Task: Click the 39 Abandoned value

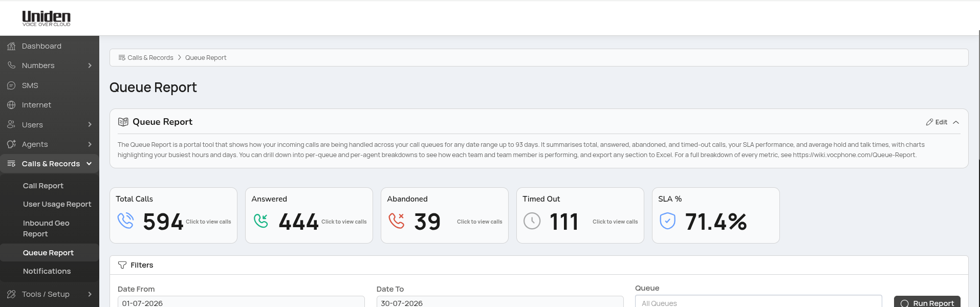Action: coord(427,222)
